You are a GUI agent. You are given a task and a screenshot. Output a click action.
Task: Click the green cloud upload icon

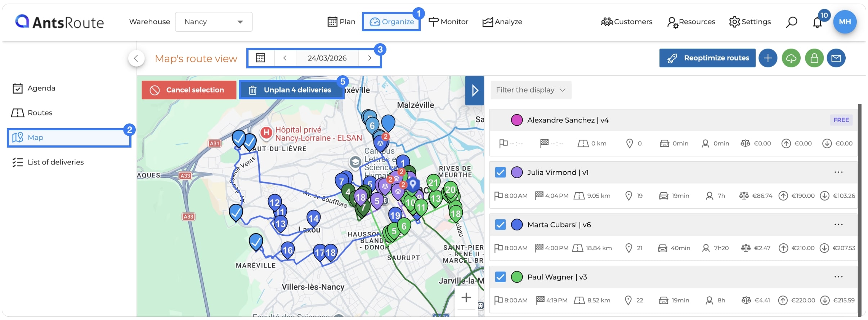point(791,58)
